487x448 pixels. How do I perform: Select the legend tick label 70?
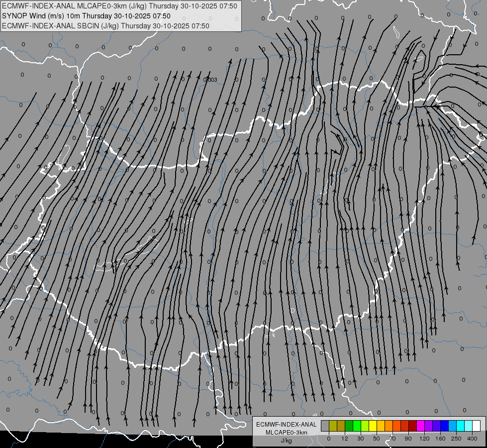[392, 439]
